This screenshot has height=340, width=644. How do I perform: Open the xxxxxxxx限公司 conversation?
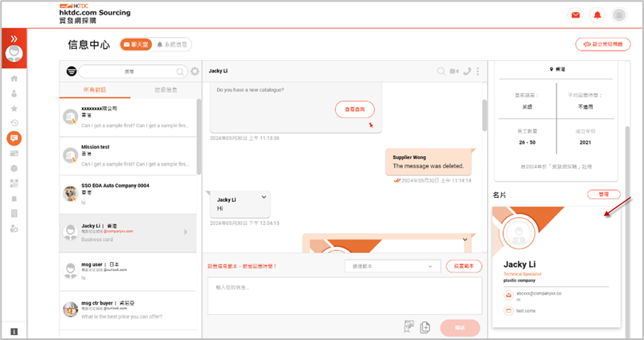128,117
